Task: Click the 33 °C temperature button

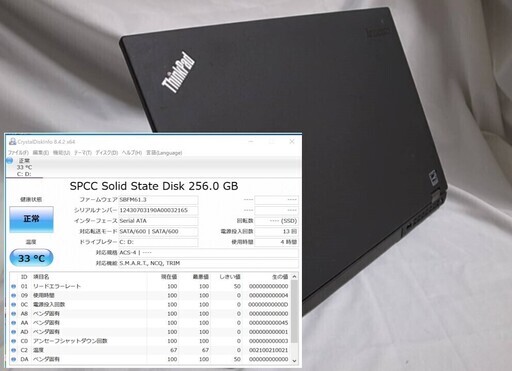Action: coord(31,258)
